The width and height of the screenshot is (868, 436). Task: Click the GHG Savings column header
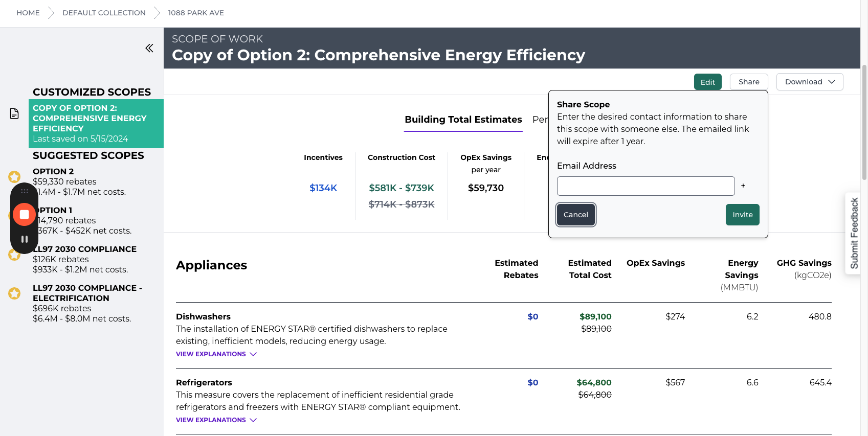tap(804, 269)
